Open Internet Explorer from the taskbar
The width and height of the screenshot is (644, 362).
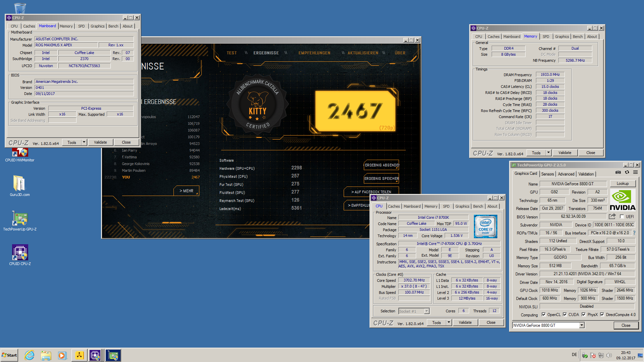pos(30,355)
